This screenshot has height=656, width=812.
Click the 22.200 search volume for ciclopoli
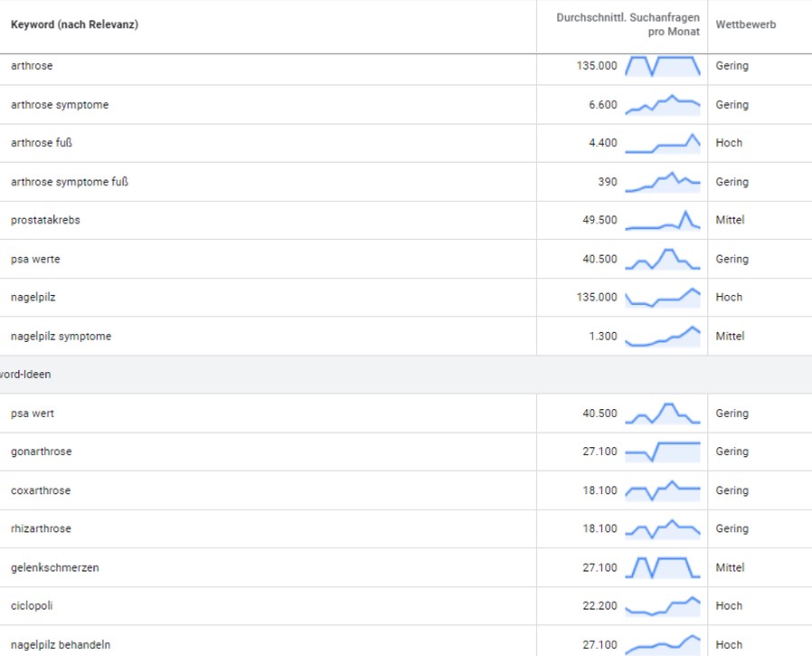click(600, 605)
